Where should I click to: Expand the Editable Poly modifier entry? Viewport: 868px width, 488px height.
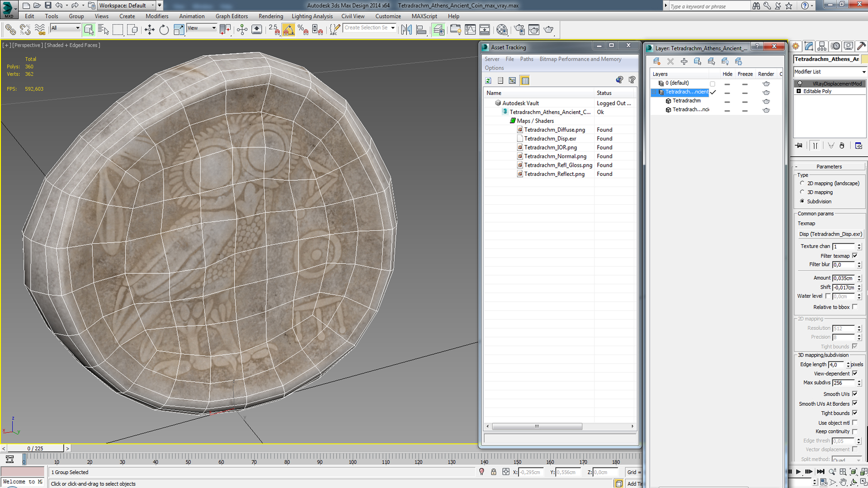(x=799, y=91)
